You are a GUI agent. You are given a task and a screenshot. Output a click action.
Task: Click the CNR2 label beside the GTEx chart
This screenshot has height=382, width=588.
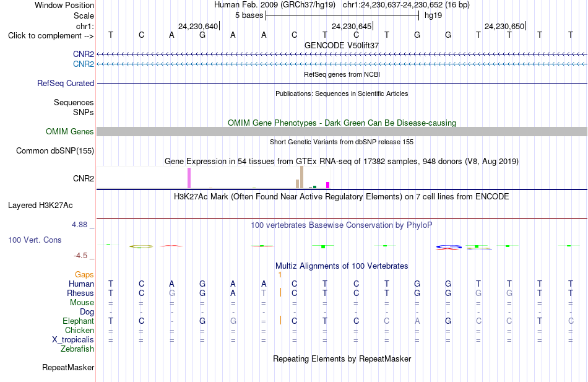(x=84, y=178)
